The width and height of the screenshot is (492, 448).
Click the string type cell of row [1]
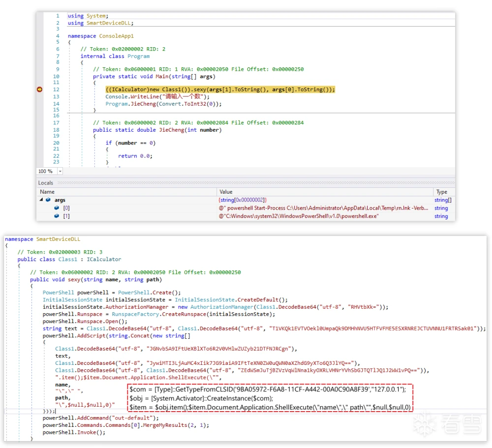click(441, 216)
